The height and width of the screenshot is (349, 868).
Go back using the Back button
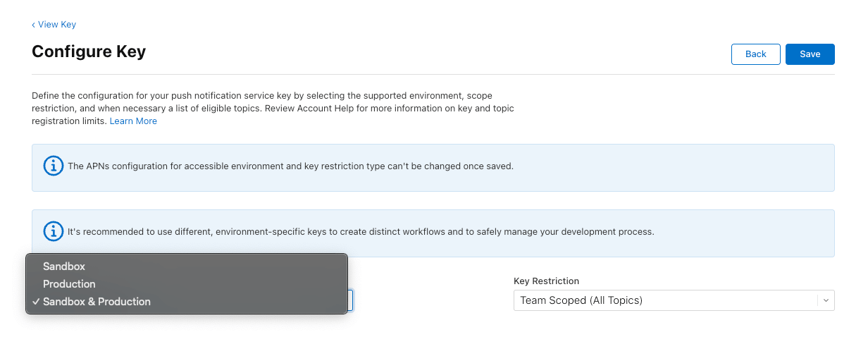[x=756, y=54]
